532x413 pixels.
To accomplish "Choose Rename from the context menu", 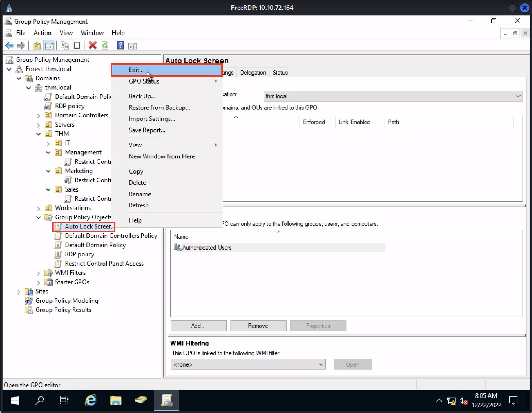I will coord(167,194).
